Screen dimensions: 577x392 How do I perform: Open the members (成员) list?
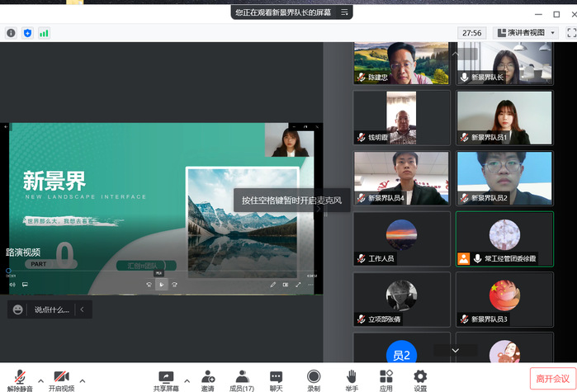(241, 376)
